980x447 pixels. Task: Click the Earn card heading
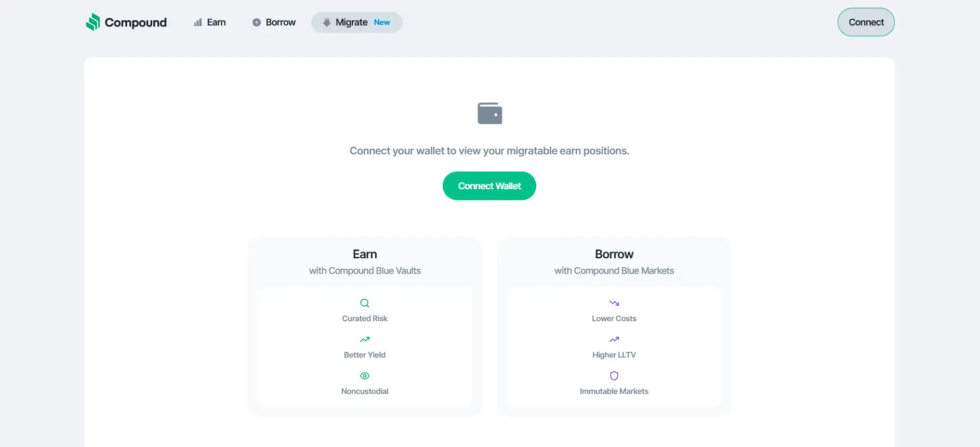(x=365, y=254)
